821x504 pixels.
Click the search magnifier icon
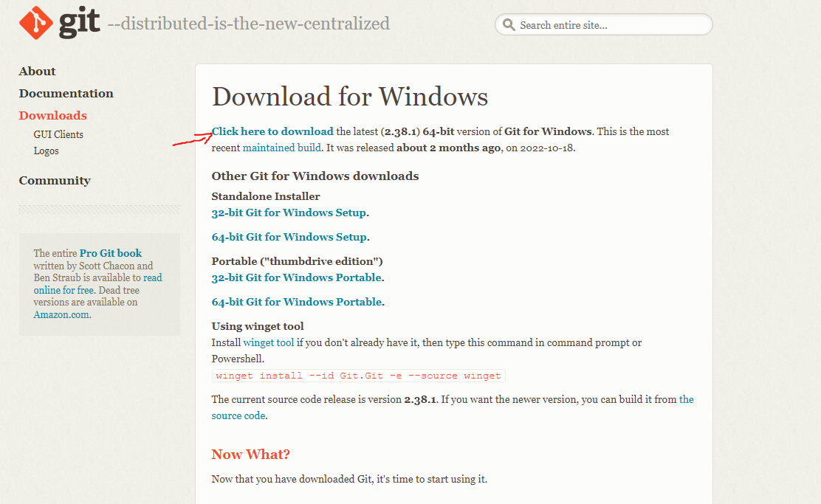(x=509, y=25)
